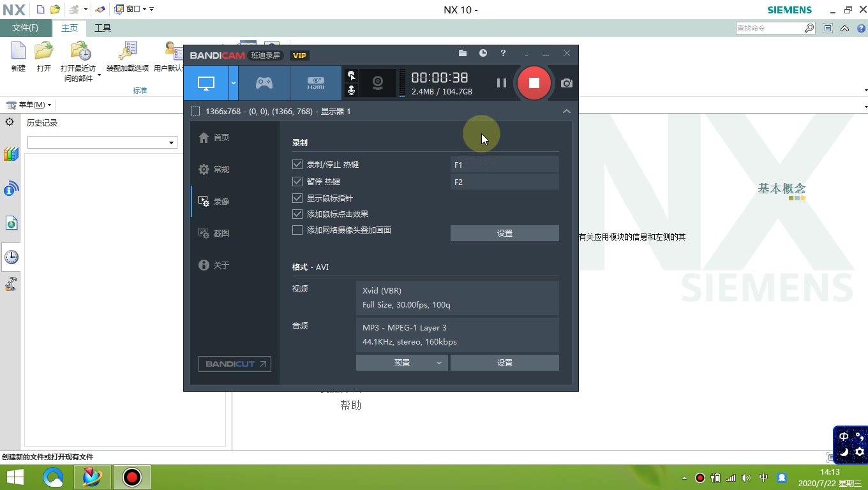Switch to NX 主页 ribbon tab
The width and height of the screenshot is (868, 490).
click(70, 28)
